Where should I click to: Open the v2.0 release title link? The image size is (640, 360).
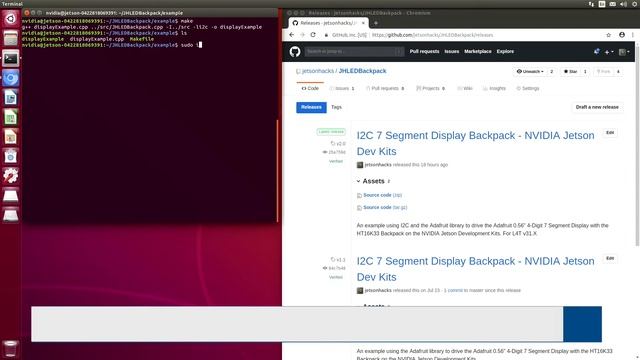(x=476, y=143)
